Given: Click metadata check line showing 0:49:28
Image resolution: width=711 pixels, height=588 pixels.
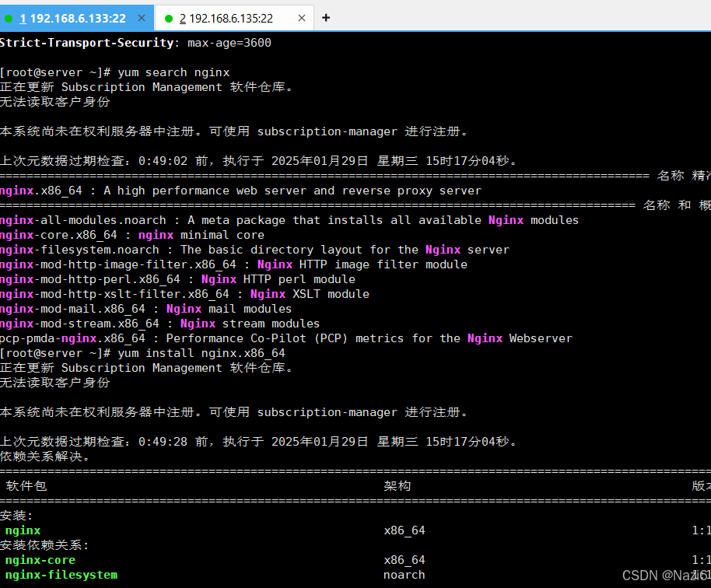Looking at the screenshot, I should (x=258, y=442).
